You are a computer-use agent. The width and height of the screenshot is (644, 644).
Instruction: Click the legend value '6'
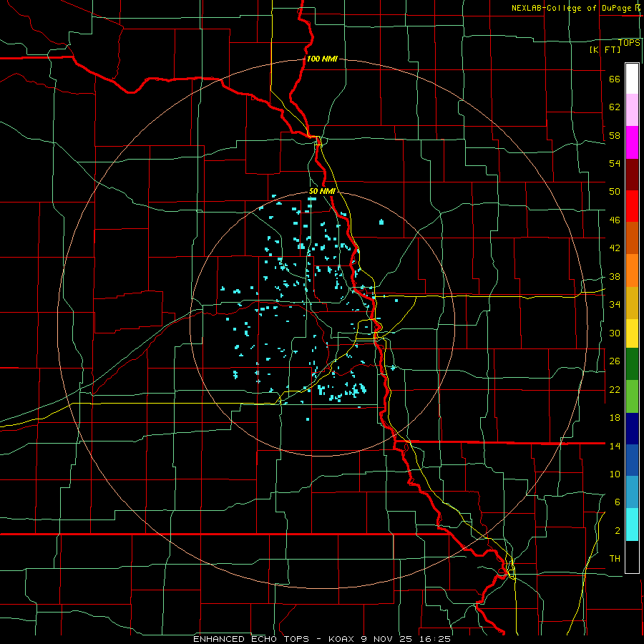point(618,502)
